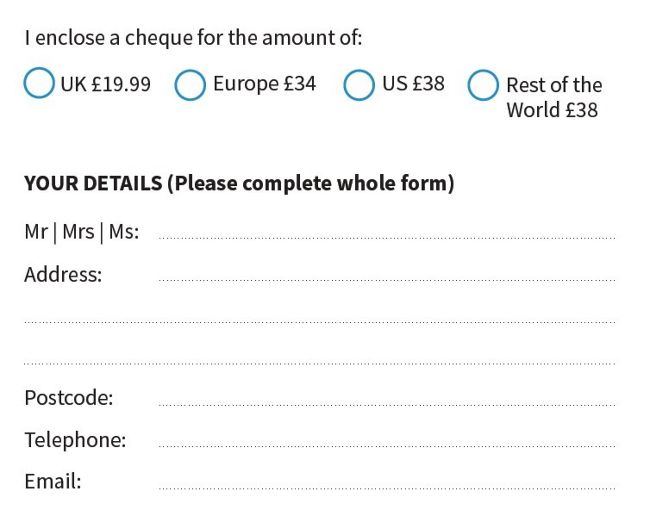Click the 'UK £19.99' label text
This screenshot has width=650, height=510.
[105, 84]
